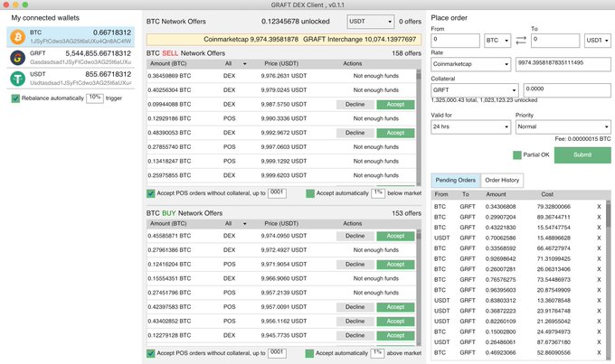Select the GRFT wallet balance 5,544,855.66718312
The width and height of the screenshot is (615, 364).
[98, 53]
